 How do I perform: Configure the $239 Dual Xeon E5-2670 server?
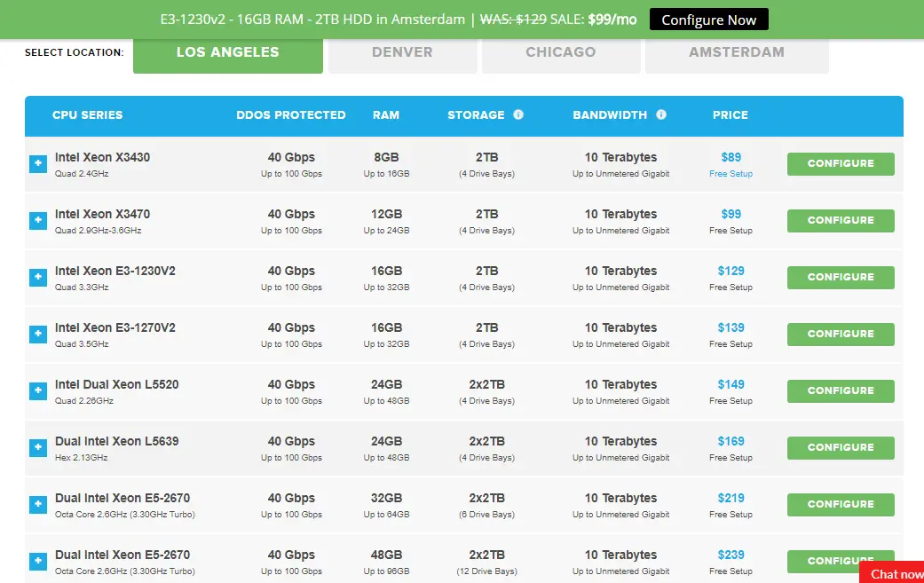[841, 561]
